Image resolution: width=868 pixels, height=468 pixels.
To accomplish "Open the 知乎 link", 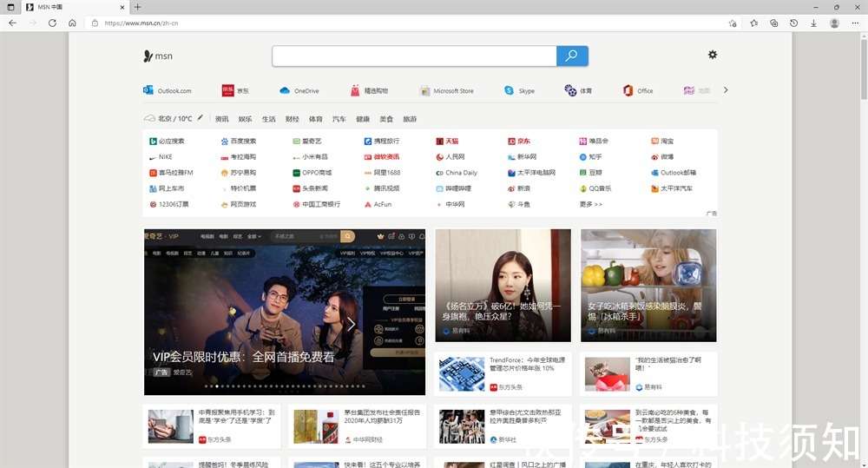I will point(590,157).
